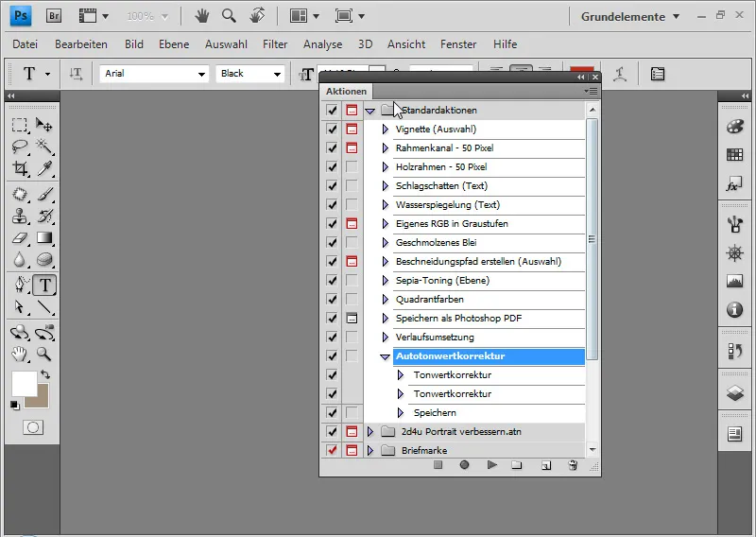Expand the Verlaufsumsetzung action

(x=385, y=337)
